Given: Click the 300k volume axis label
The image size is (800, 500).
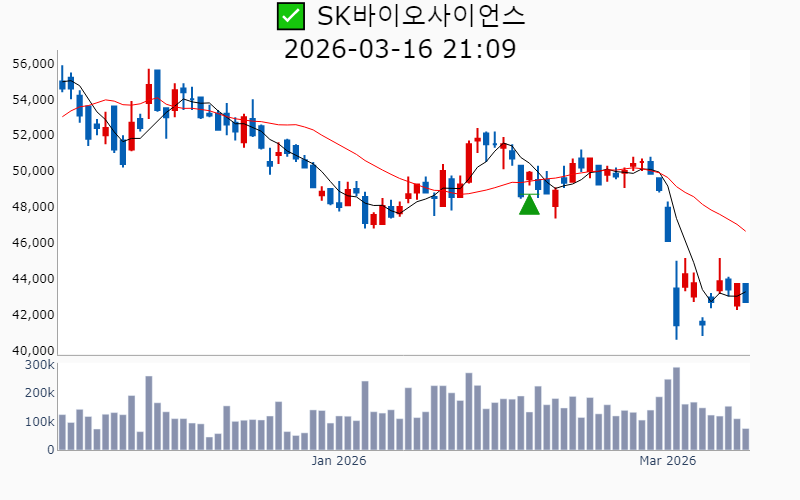Looking at the screenshot, I should pos(38,366).
